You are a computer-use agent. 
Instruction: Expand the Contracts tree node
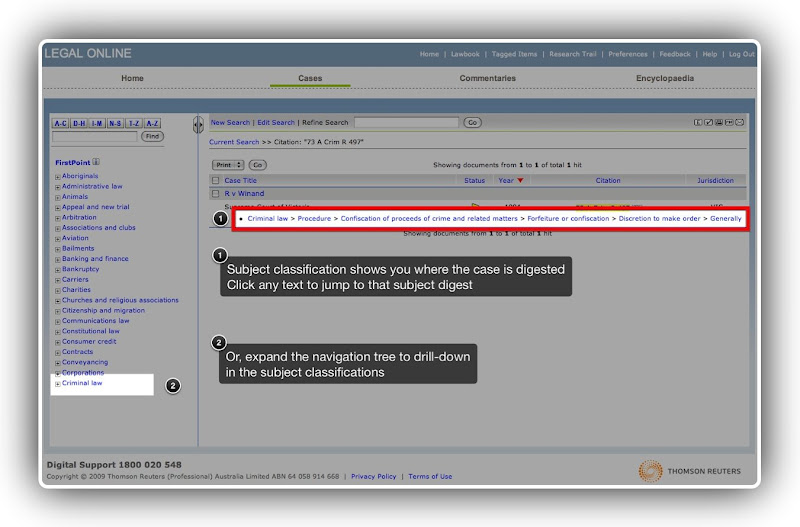58,352
